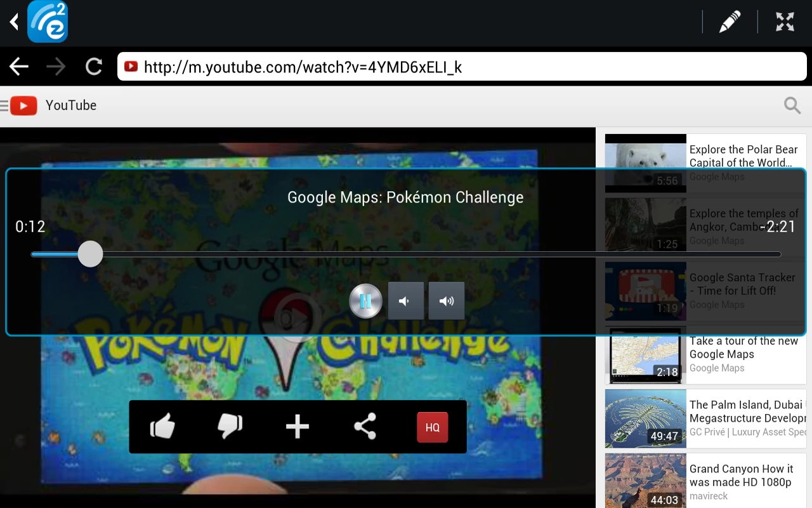Go forward with the browser forward arrow
The height and width of the screenshot is (508, 812).
[56, 67]
